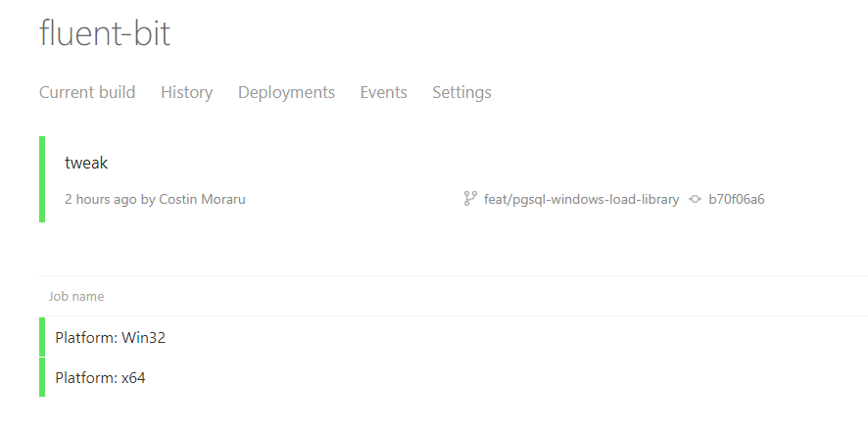Screen dimensions: 868x433
Task: Click the Job name column header
Action: point(76,296)
